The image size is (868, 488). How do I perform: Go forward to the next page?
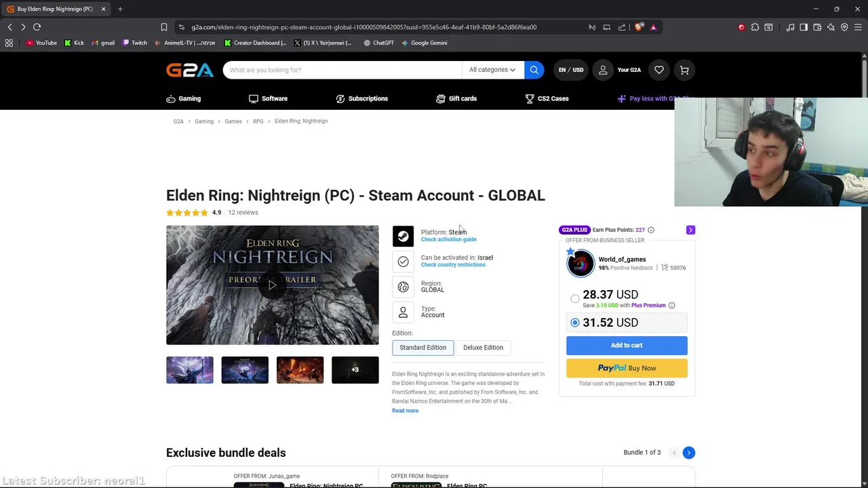click(23, 27)
